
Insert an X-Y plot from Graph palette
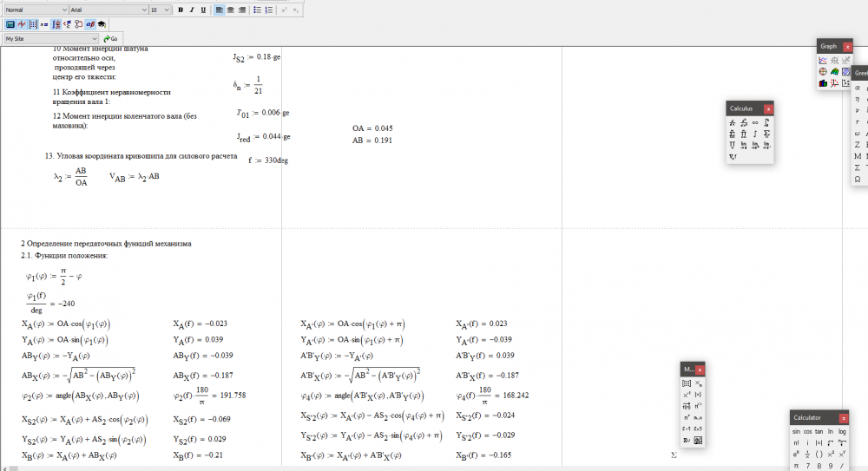[823, 61]
